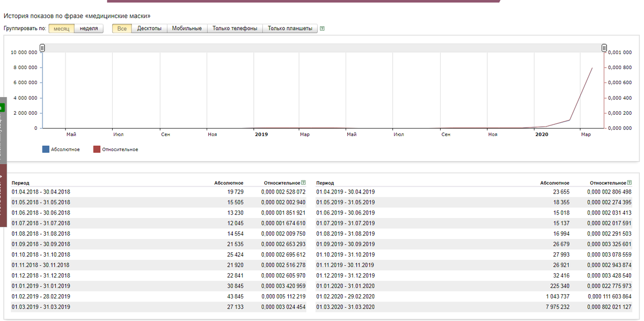Select the period 01.07.2019 - 31.07.2019

[346, 223]
